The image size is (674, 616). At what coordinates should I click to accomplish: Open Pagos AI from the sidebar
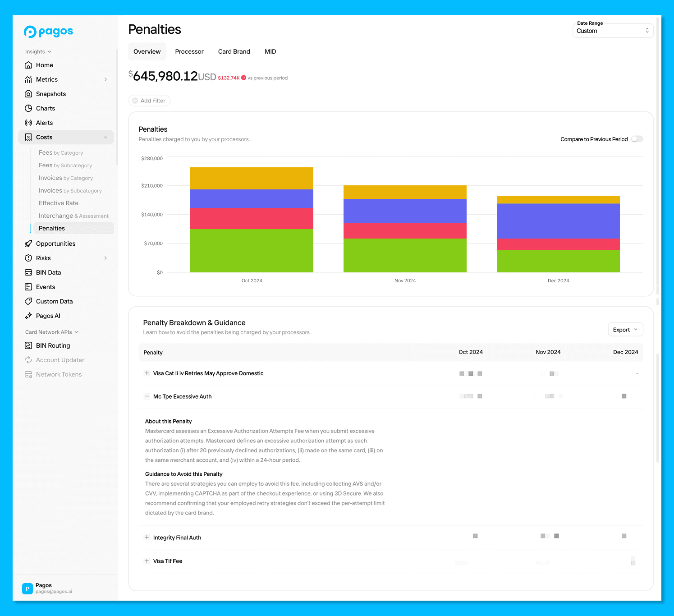point(48,316)
